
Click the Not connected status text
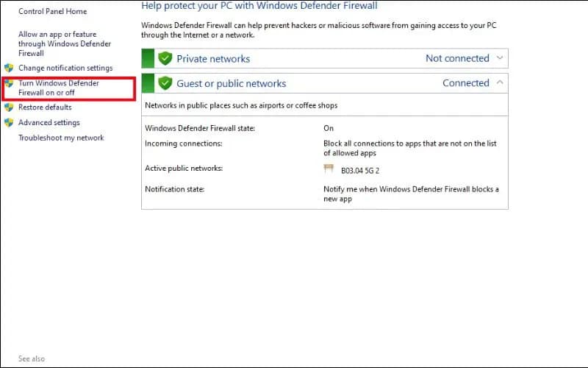click(456, 59)
